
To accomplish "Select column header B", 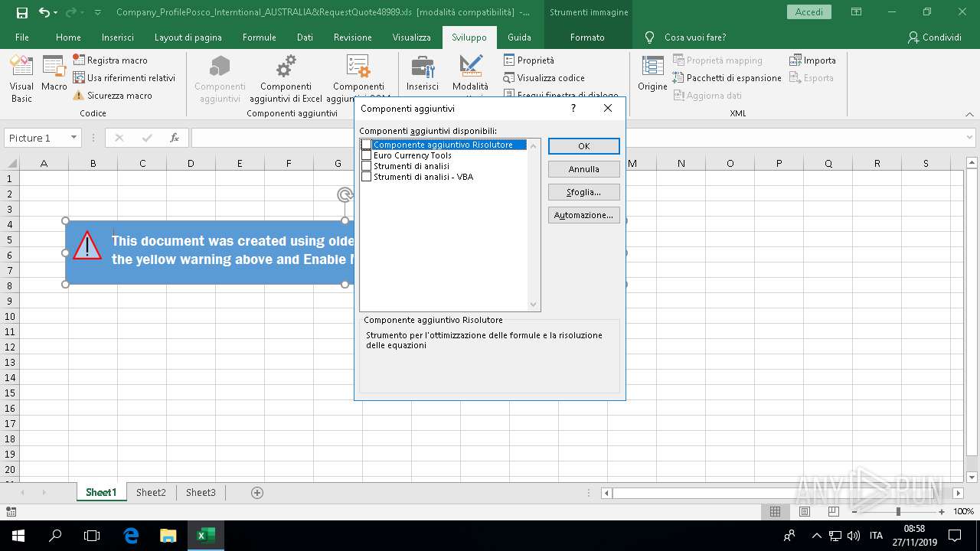I will (x=93, y=163).
